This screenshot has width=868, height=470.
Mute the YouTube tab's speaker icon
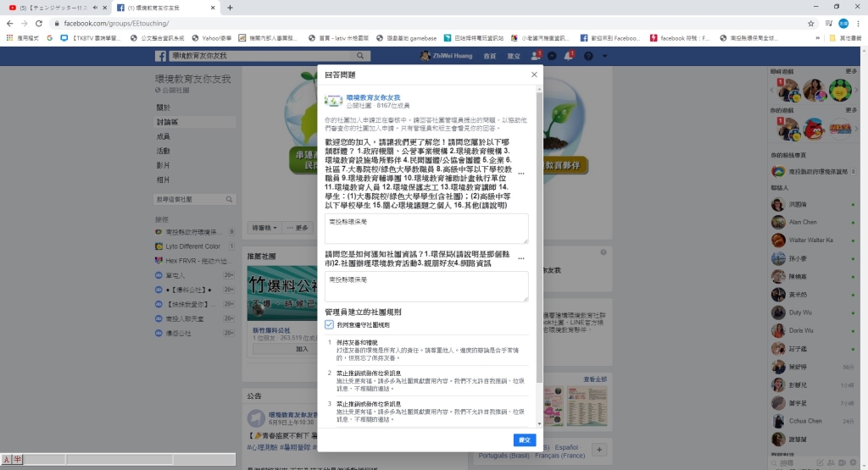(x=95, y=8)
